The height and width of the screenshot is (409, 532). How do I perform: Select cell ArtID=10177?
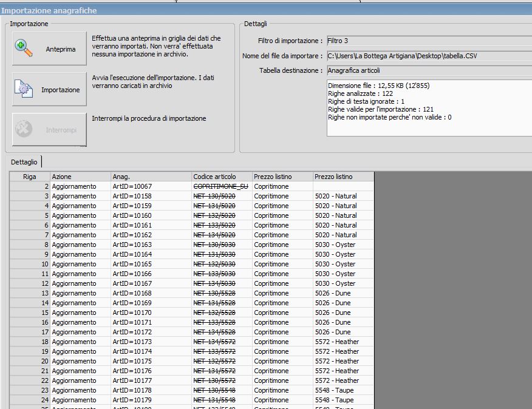pos(151,381)
